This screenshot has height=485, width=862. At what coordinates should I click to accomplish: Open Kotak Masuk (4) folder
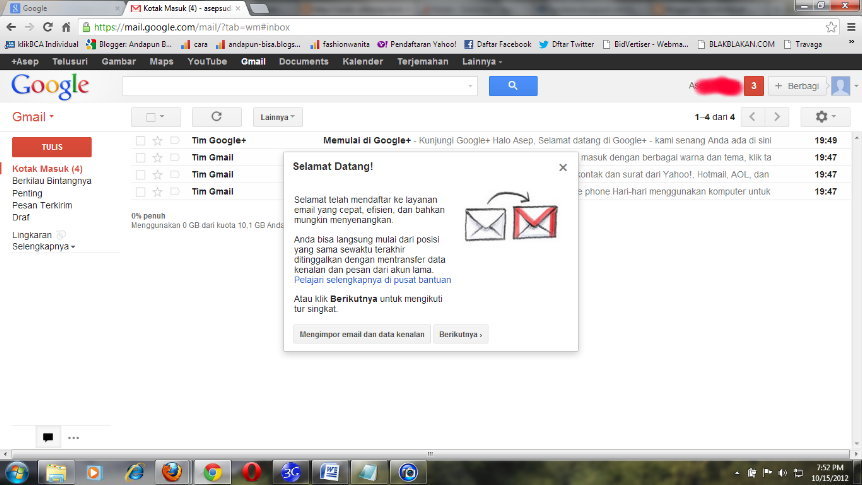[47, 169]
